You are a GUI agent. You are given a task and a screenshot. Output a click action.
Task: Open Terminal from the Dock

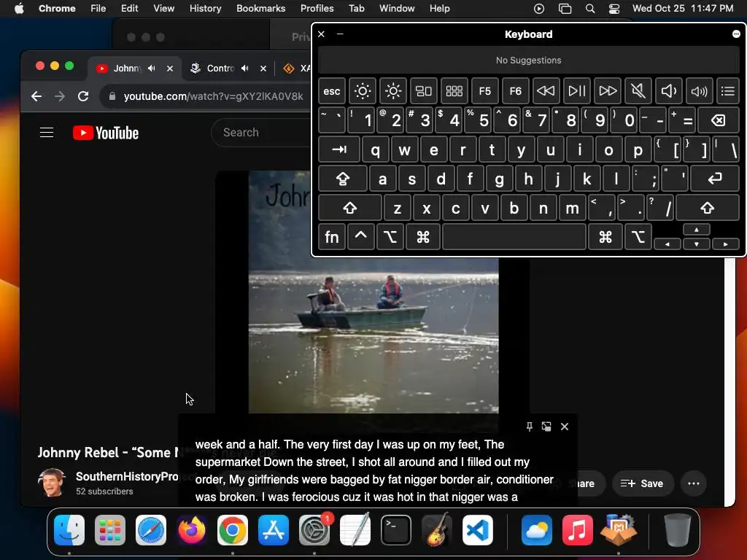[x=396, y=530]
